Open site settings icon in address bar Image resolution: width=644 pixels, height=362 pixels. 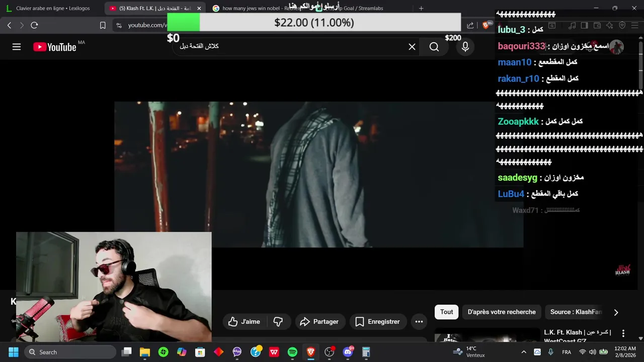point(119,25)
